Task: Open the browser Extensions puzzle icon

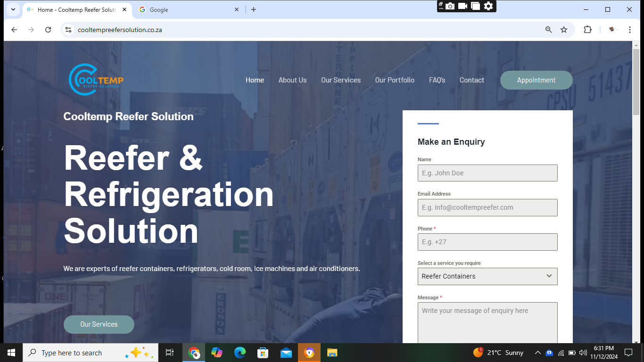Action: point(587,30)
